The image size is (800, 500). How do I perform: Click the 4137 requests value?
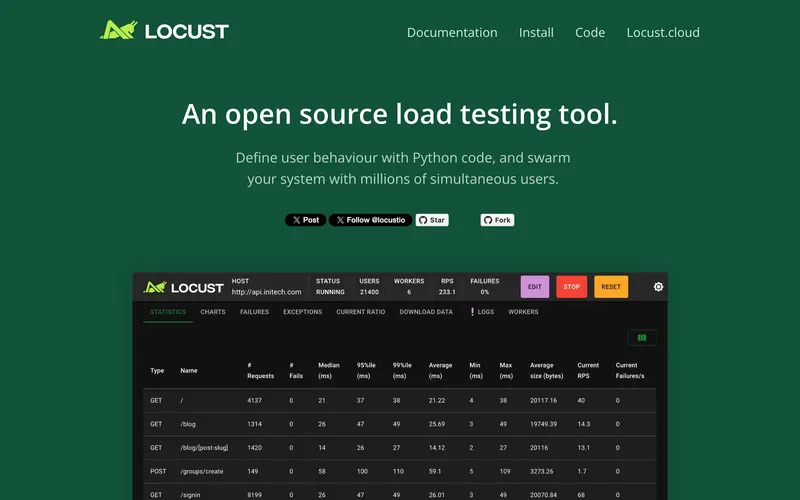click(255, 401)
